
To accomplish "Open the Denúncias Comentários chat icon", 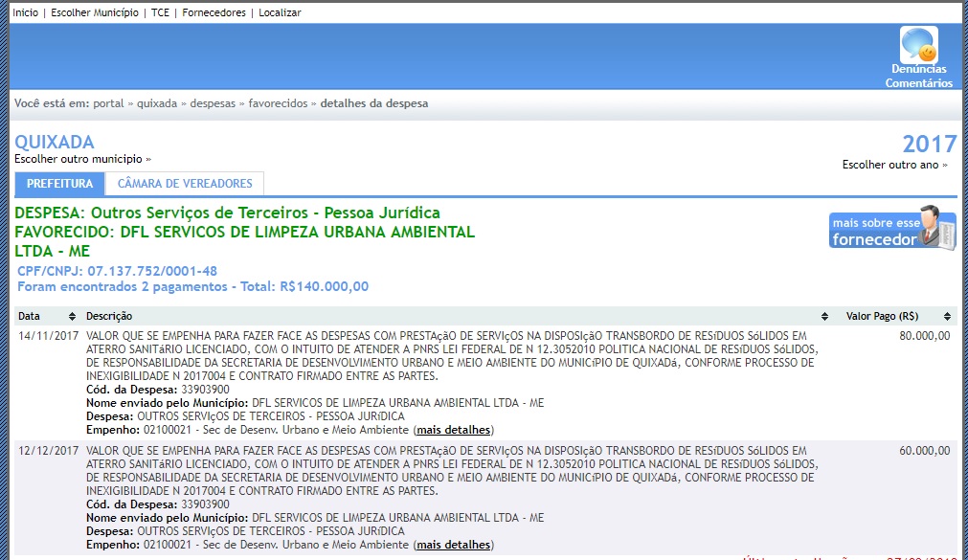I will 918,46.
